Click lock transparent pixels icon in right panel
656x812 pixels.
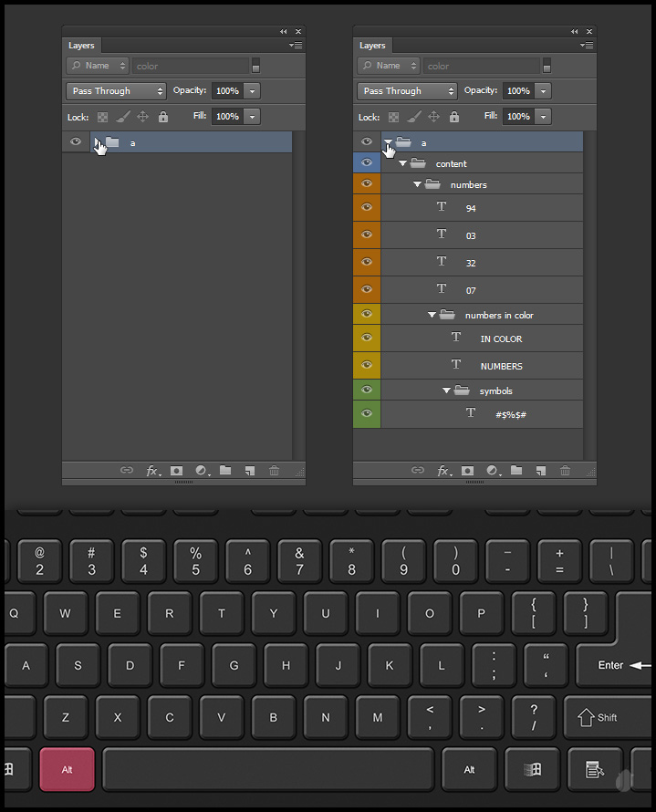(393, 117)
